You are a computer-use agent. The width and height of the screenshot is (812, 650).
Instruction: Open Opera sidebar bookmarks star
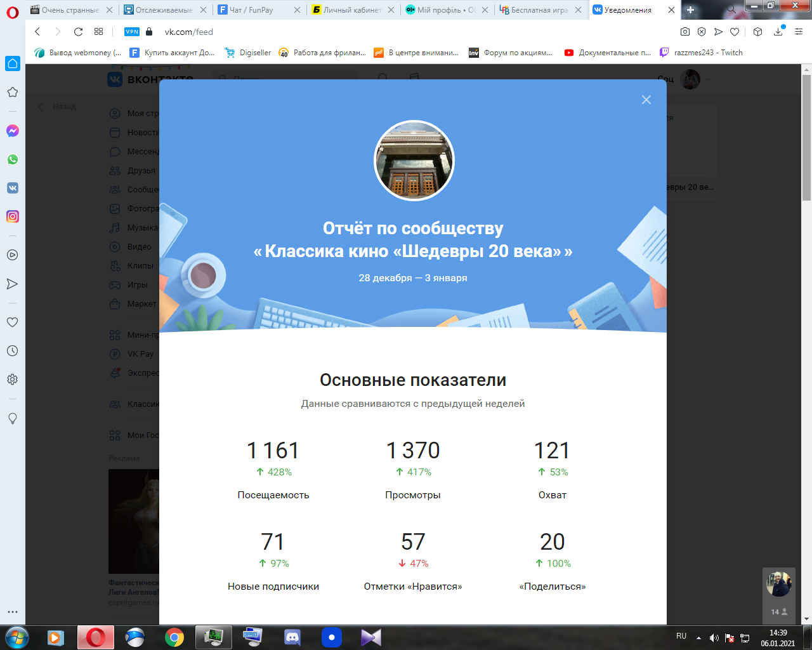(x=12, y=92)
